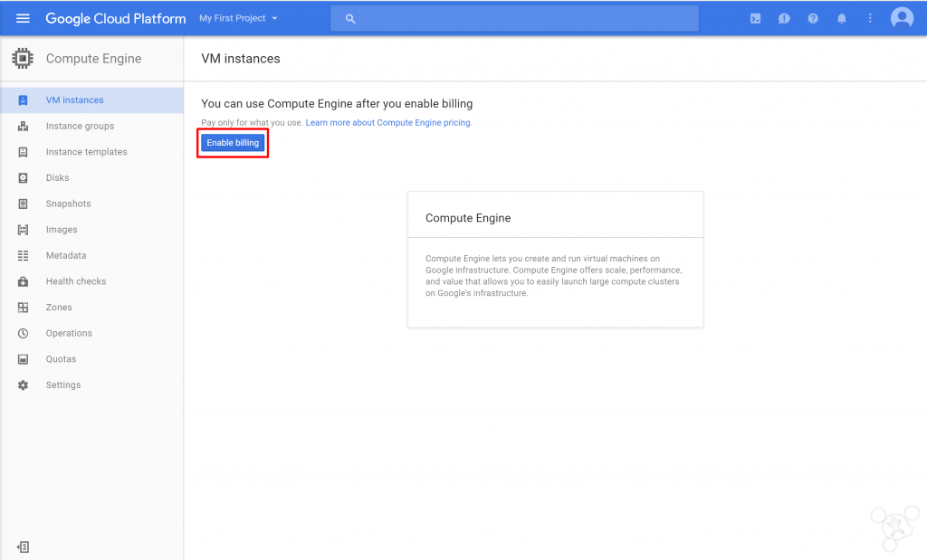Click the VM instances sidebar icon
Image resolution: width=927 pixels, height=560 pixels.
[x=23, y=100]
